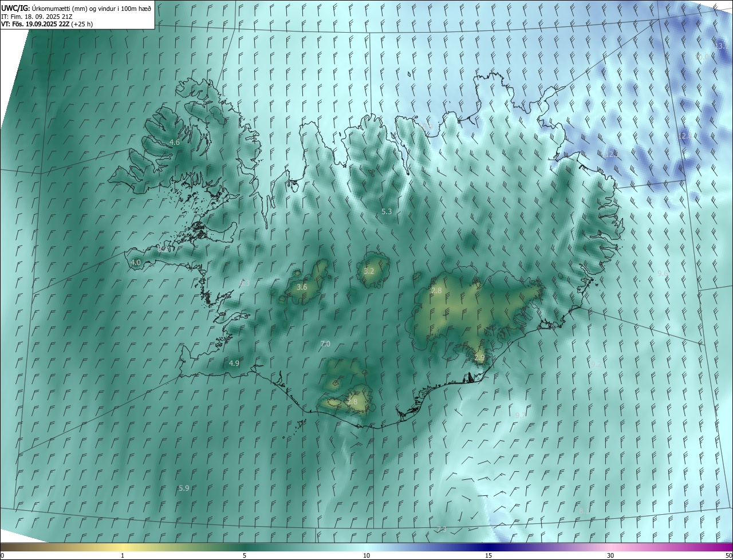This screenshot has width=733, height=560.
Task: Click the colorbar tick label 50
Action: [728, 555]
